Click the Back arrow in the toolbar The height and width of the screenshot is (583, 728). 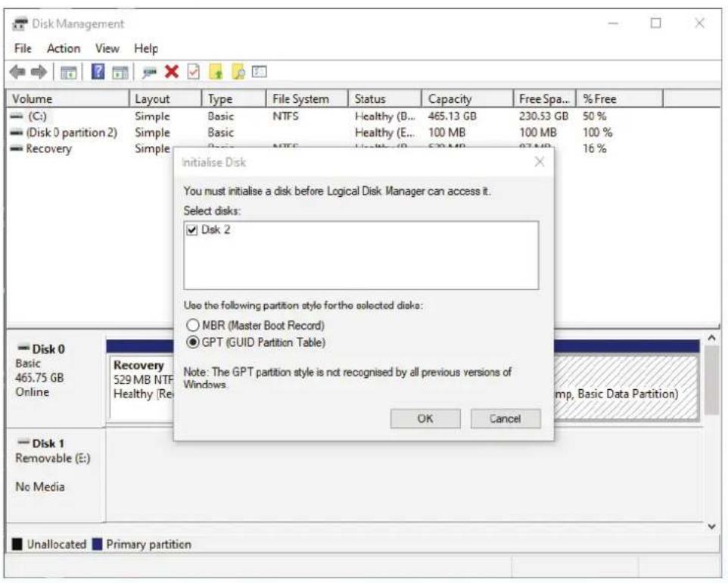(x=17, y=72)
